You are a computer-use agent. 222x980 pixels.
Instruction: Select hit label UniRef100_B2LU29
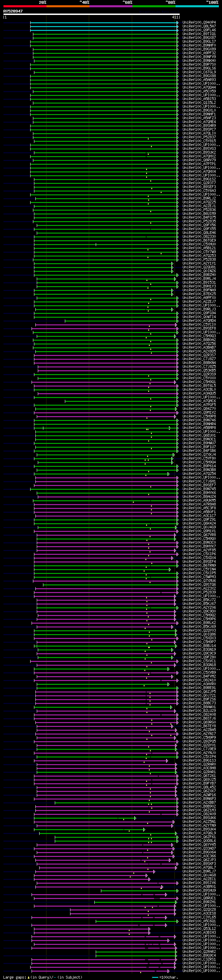(199, 711)
